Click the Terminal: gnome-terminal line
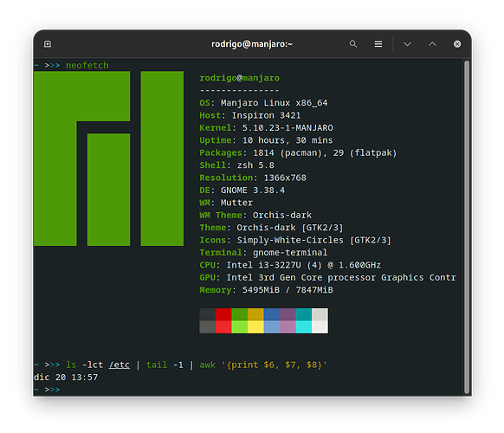Image resolution: width=504 pixels, height=433 pixels. pyautogui.click(x=263, y=253)
